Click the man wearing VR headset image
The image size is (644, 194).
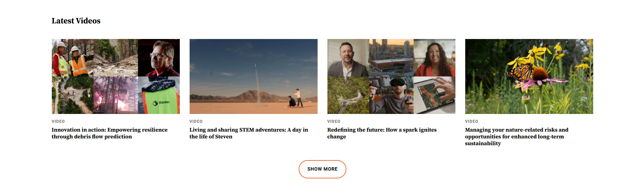tap(391, 96)
